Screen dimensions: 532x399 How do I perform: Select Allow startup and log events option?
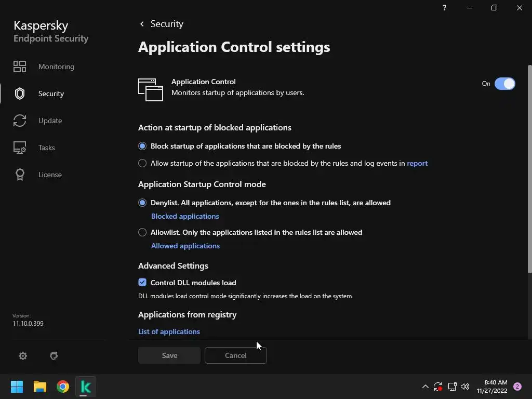coord(142,163)
